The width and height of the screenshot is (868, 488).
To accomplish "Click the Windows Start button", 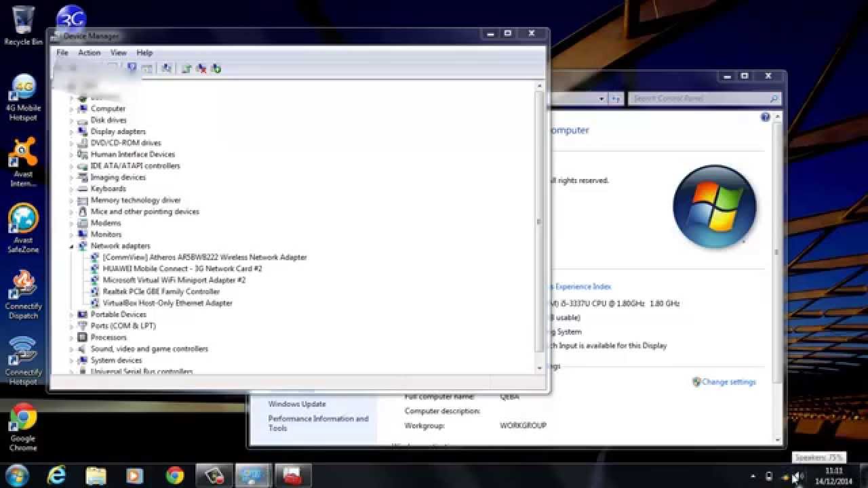I will pos(17,475).
